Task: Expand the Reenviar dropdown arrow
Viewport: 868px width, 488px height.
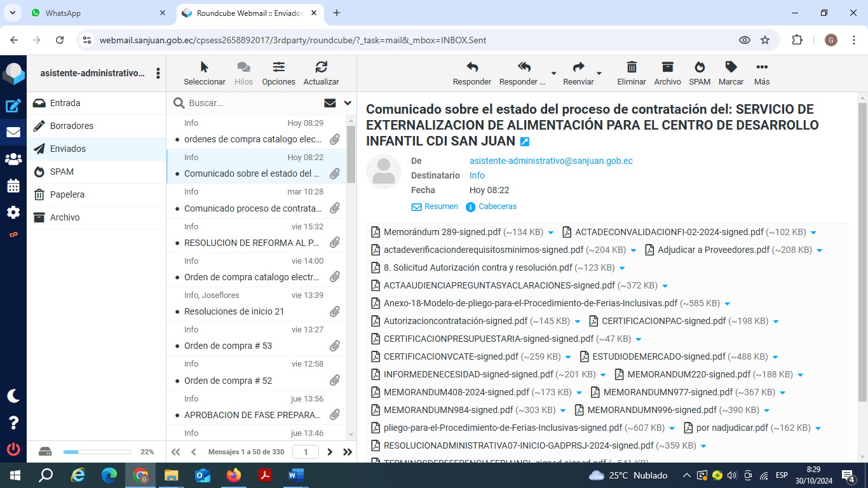Action: click(599, 74)
